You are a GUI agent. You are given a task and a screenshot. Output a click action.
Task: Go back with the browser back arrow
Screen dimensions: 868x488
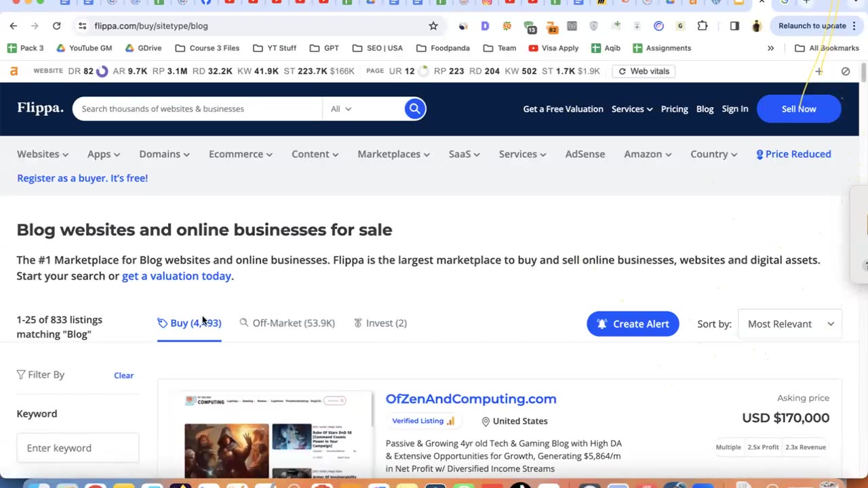14,26
